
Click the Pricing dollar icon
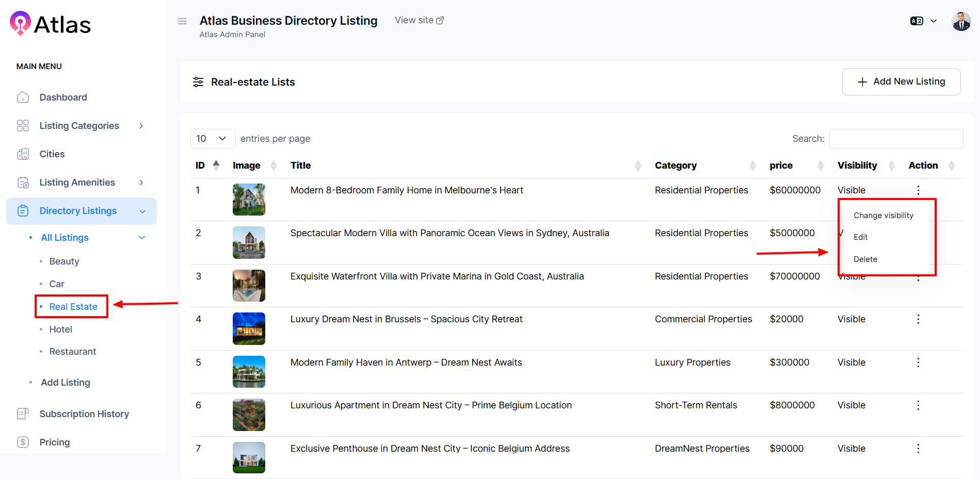[x=23, y=442]
